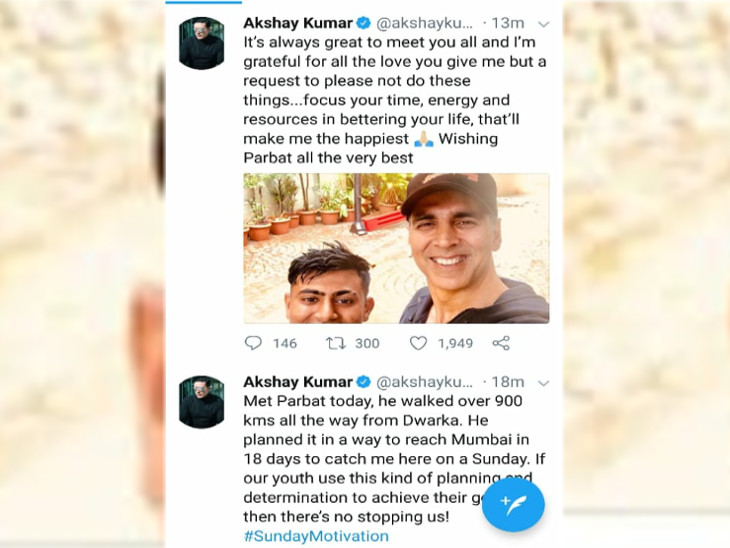Open the profile avatar on the 18m tweet
Screen dimensions: 730x548
coord(201,402)
